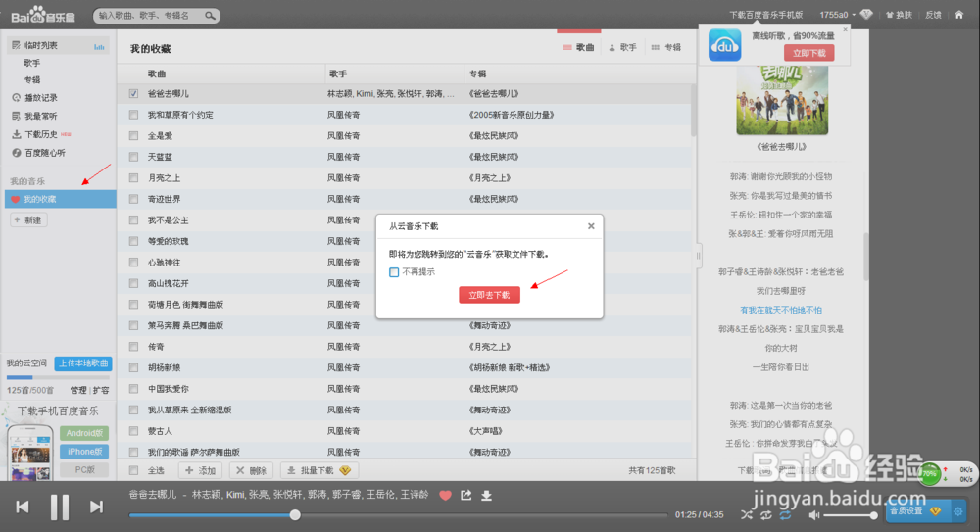Click the equalizer icon beside 临时列表
Viewport: 980px width, 532px height.
[99, 46]
